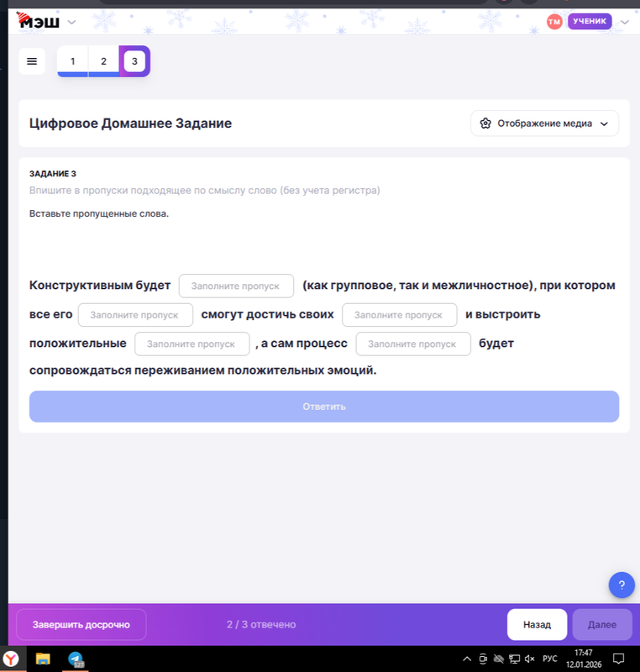The image size is (640, 672).
Task: Expand the user profile chevron
Action: point(625,22)
